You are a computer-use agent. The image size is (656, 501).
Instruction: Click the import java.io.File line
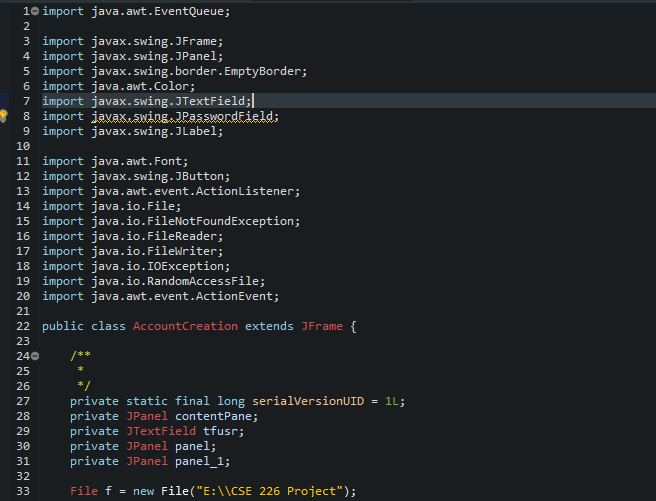click(112, 206)
